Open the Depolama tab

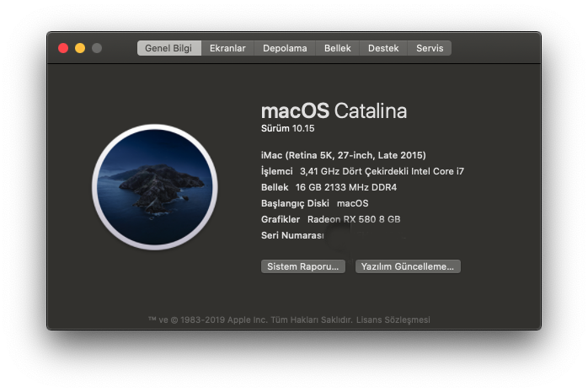[x=285, y=48]
